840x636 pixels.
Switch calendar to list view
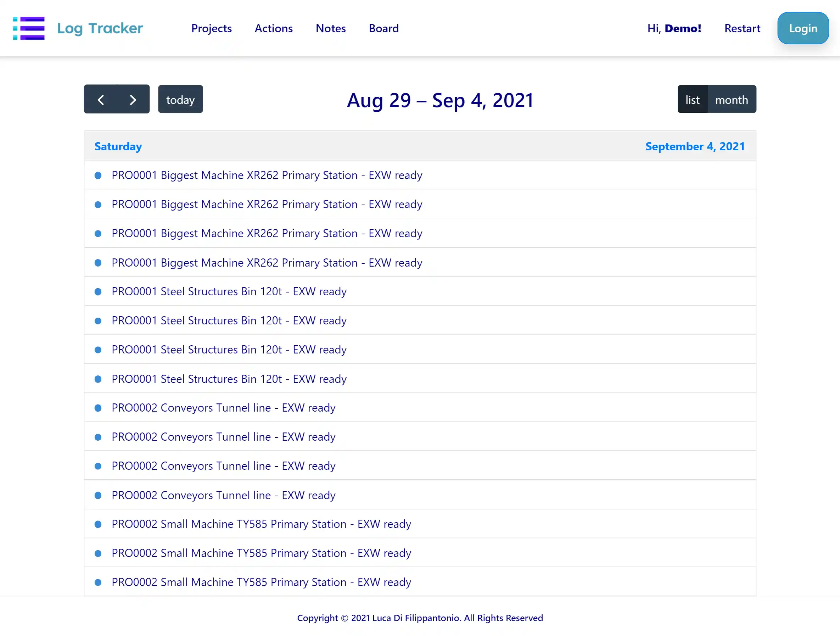(x=692, y=100)
